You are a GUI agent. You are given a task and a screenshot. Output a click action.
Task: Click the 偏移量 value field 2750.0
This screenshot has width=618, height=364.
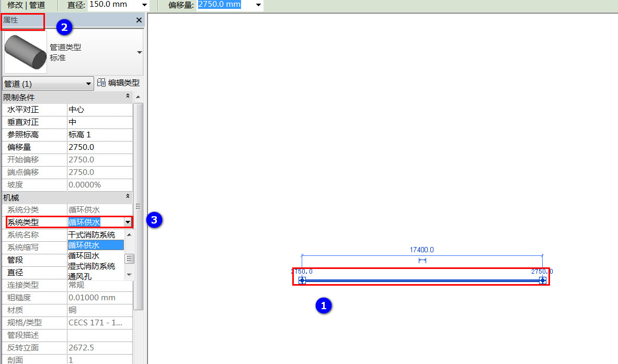coord(100,147)
